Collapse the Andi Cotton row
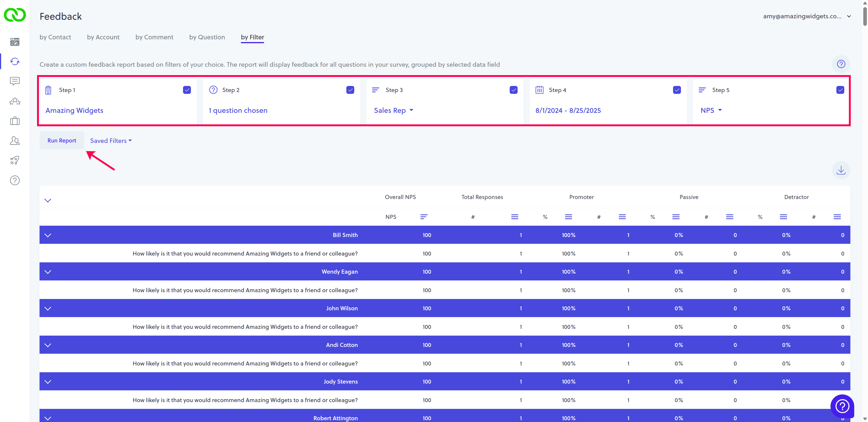The image size is (868, 422). pyautogui.click(x=48, y=345)
